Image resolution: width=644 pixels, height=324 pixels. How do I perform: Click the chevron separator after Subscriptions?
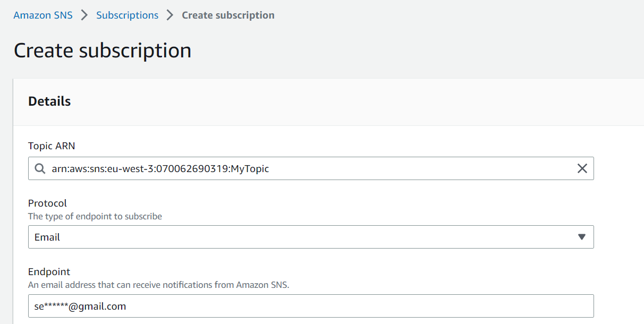coord(170,15)
